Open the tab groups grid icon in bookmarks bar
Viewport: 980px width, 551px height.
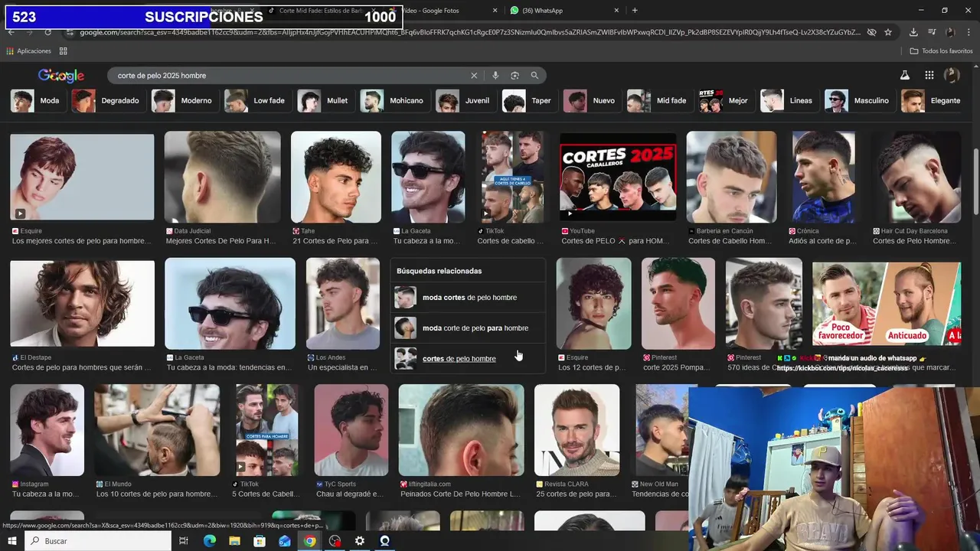point(64,51)
